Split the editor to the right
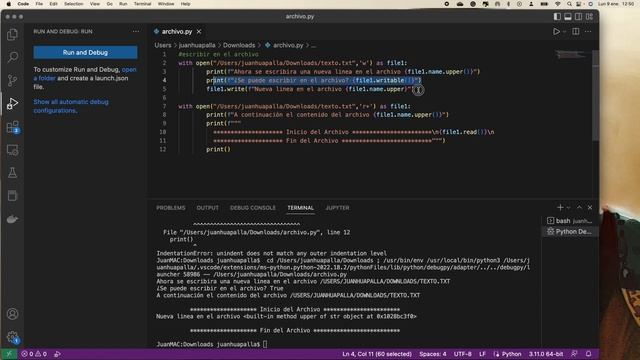The height and width of the screenshot is (360, 640). point(576,31)
